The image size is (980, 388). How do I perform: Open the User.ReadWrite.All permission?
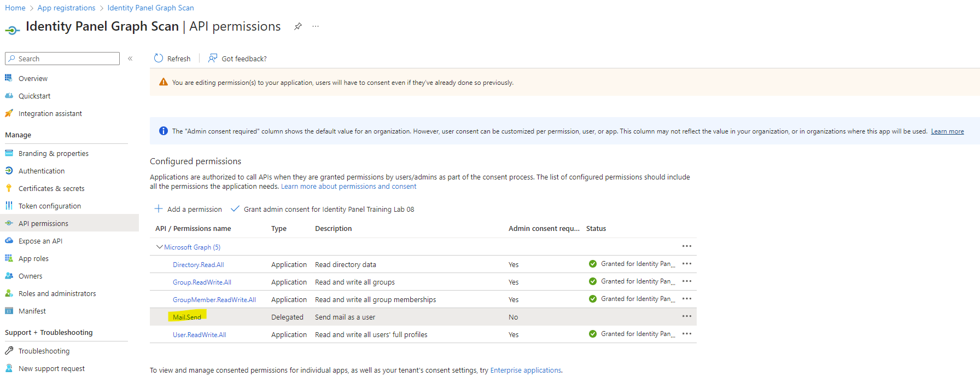pyautogui.click(x=200, y=335)
